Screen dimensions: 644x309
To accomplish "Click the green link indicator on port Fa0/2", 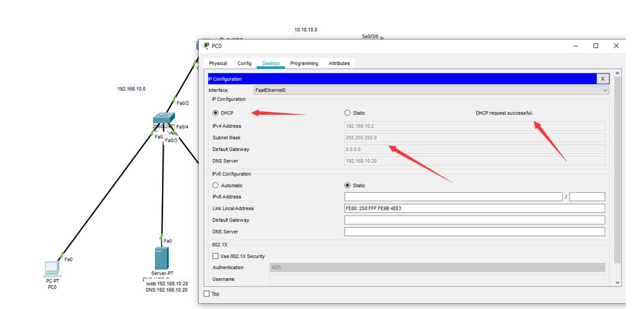I will [x=174, y=99].
